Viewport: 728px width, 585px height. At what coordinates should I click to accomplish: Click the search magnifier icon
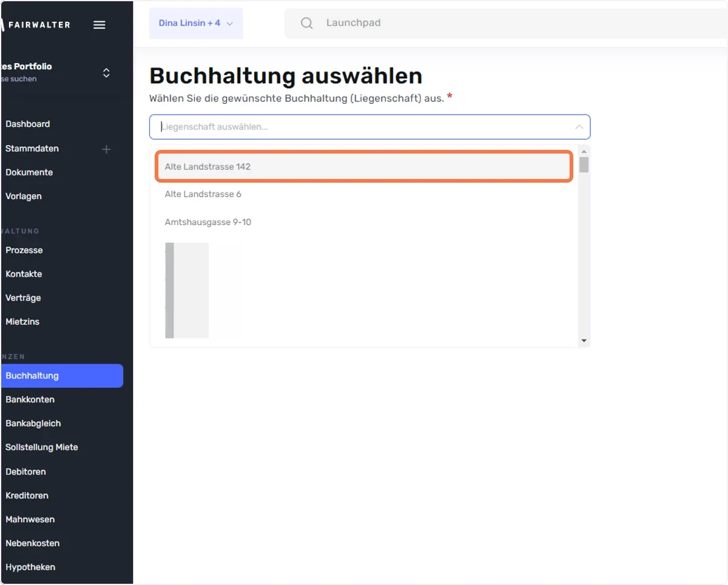click(307, 23)
